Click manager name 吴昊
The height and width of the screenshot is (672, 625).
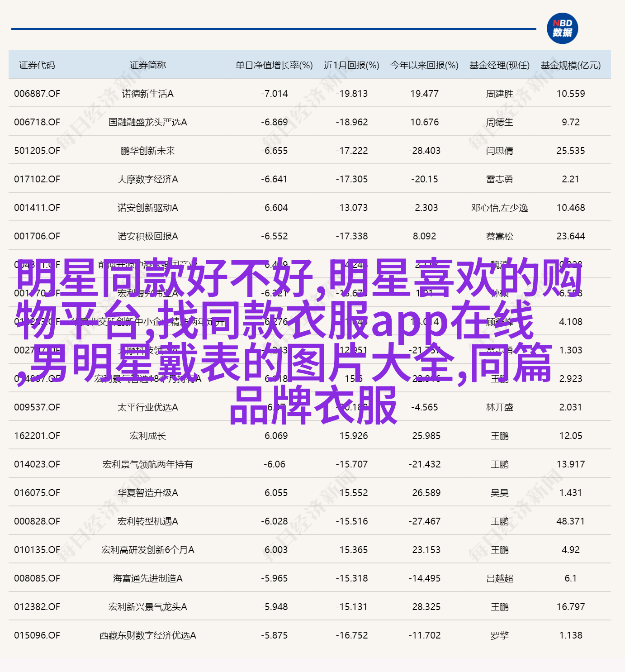pyautogui.click(x=500, y=493)
